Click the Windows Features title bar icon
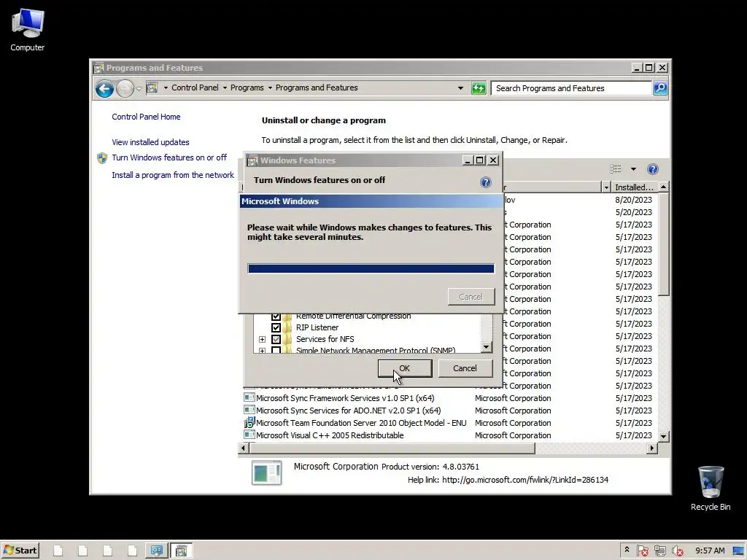 click(252, 160)
